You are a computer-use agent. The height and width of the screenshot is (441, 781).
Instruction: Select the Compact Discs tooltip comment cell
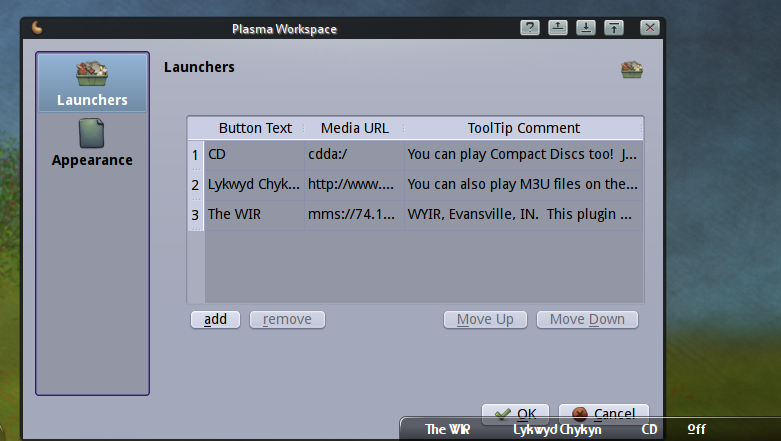[x=523, y=155]
